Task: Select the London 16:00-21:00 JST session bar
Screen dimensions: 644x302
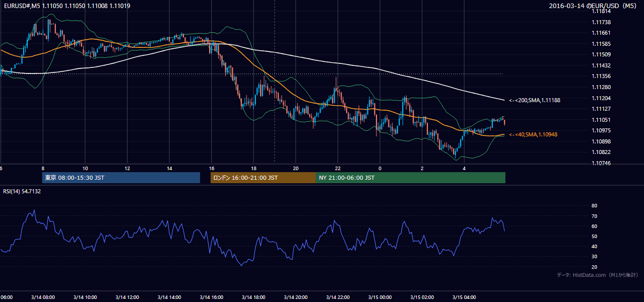Action: [263, 178]
